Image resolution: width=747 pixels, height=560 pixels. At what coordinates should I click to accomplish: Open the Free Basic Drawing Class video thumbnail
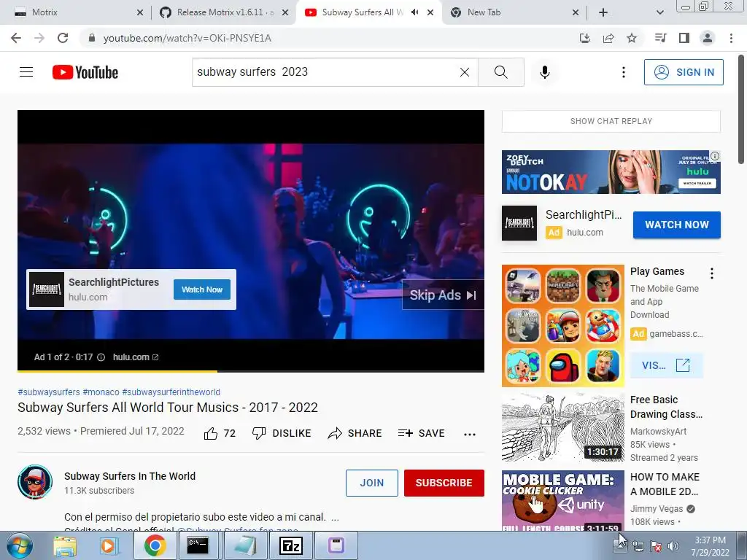(562, 427)
